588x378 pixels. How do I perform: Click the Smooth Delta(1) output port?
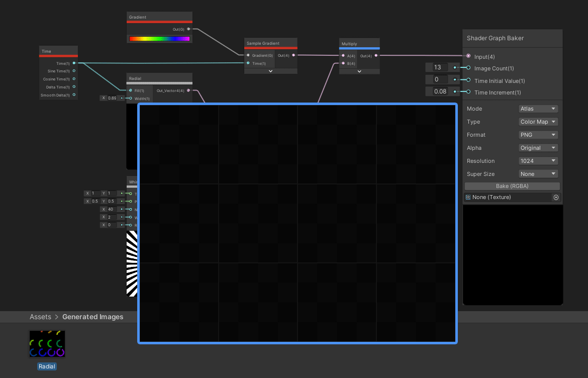pyautogui.click(x=74, y=95)
